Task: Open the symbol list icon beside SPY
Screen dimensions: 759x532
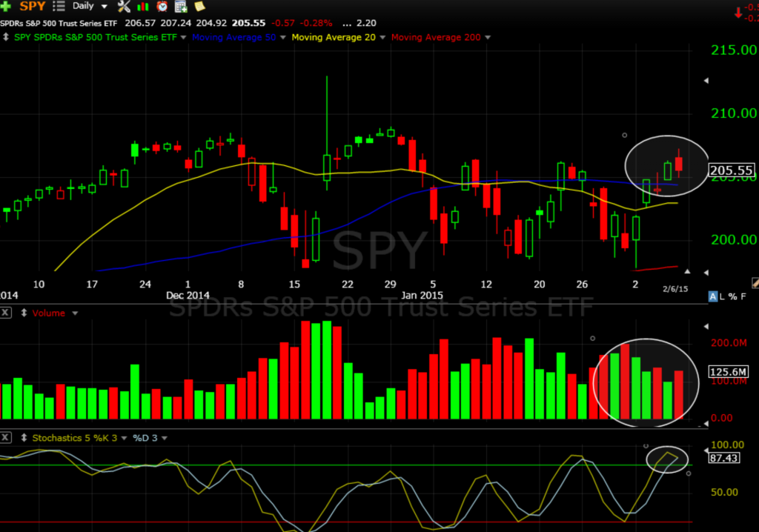Action: click(59, 6)
